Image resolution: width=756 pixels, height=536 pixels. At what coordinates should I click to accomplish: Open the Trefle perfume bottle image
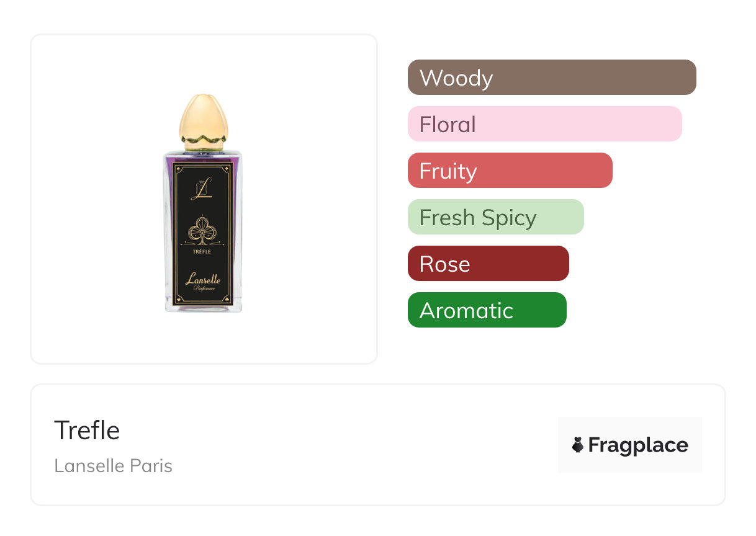[x=203, y=205]
